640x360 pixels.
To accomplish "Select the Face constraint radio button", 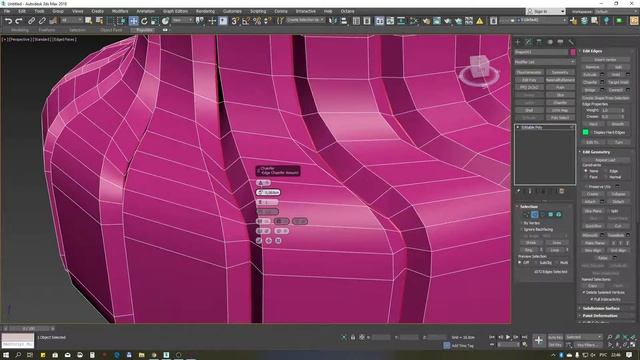I will point(586,177).
